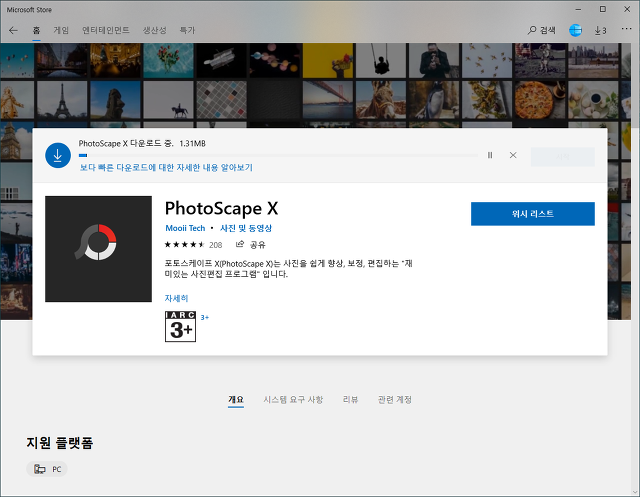Screen dimensions: 640x497
Task: Click the blue download circle icon
Action: 58,155
